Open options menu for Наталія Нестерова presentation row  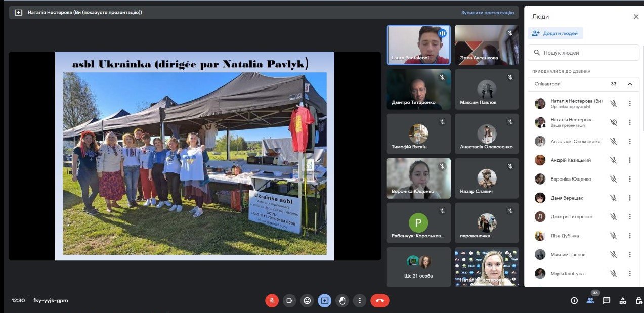click(630, 122)
